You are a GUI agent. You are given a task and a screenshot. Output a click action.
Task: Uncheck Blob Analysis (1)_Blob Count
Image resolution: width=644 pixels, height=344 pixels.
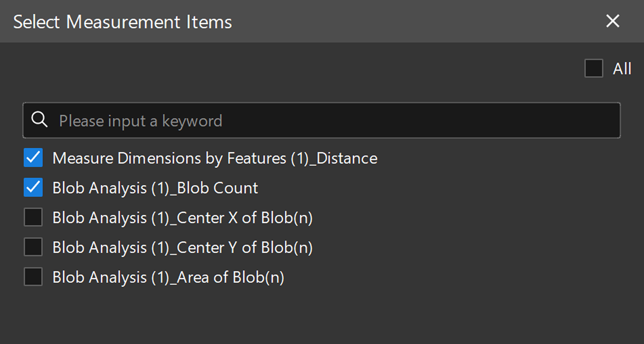coord(33,188)
